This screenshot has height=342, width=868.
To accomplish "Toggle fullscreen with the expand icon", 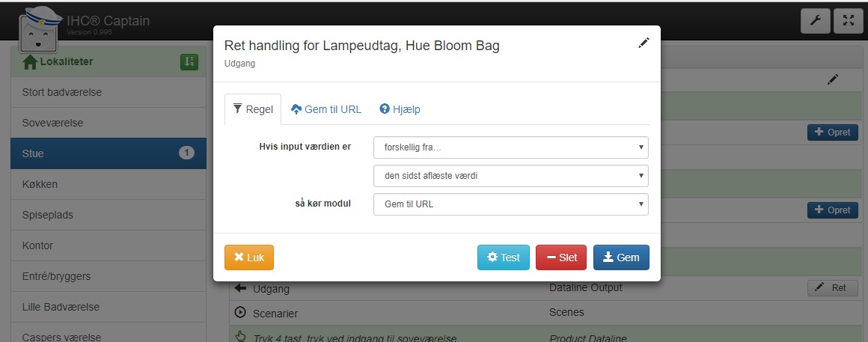I will coord(848,21).
